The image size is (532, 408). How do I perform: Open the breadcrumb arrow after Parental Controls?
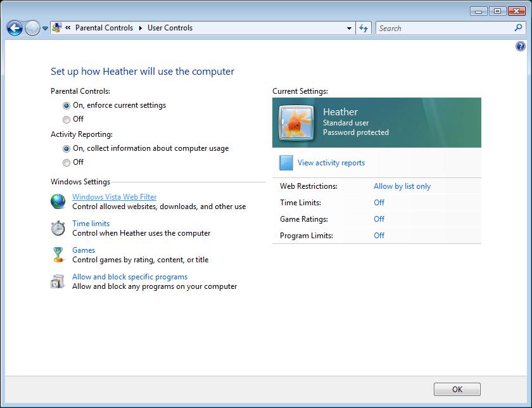tap(140, 28)
